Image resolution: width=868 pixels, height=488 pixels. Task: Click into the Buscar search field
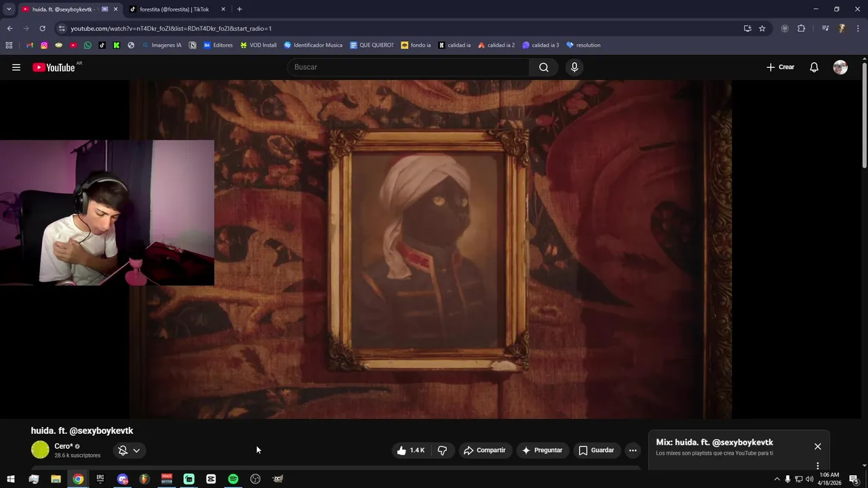(x=408, y=67)
